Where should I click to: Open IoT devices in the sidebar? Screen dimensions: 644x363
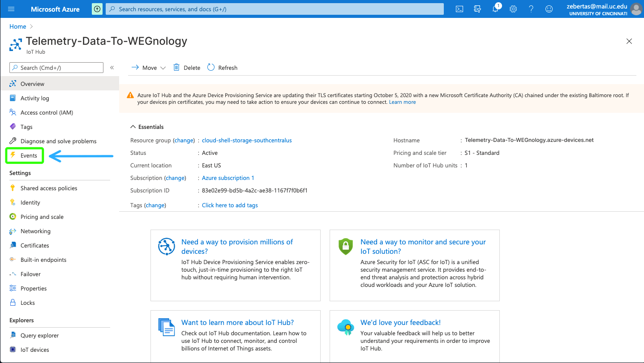tap(34, 350)
